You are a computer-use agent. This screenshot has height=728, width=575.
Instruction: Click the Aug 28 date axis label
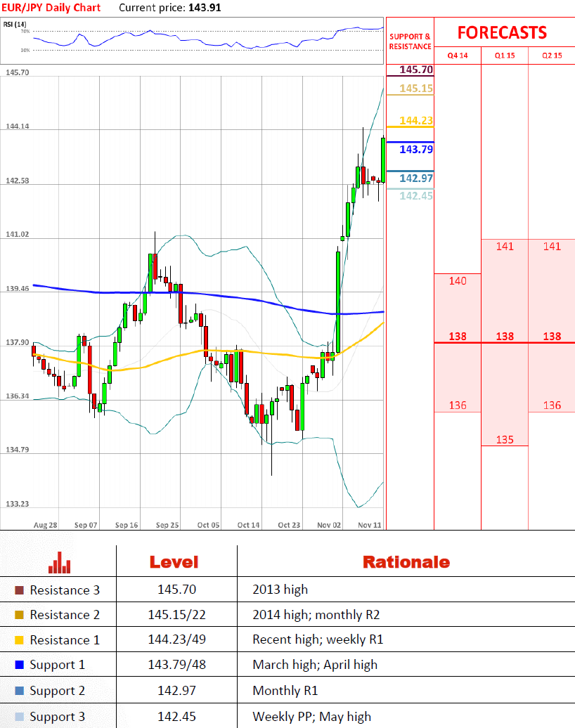(46, 525)
